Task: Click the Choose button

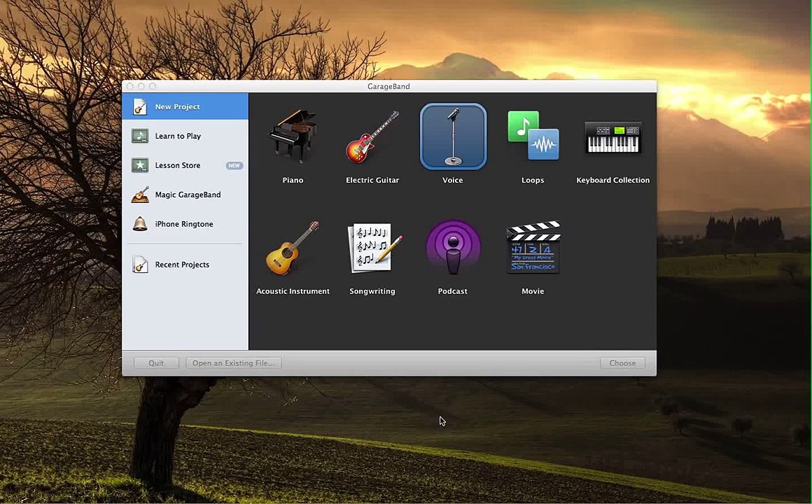Action: (x=622, y=363)
